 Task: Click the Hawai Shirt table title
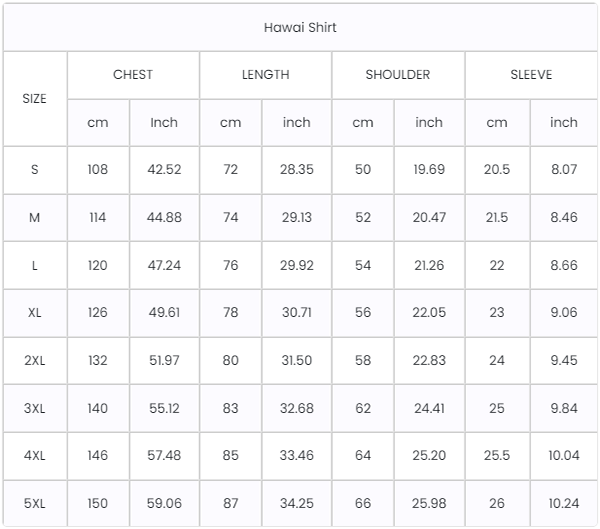pyautogui.click(x=300, y=28)
